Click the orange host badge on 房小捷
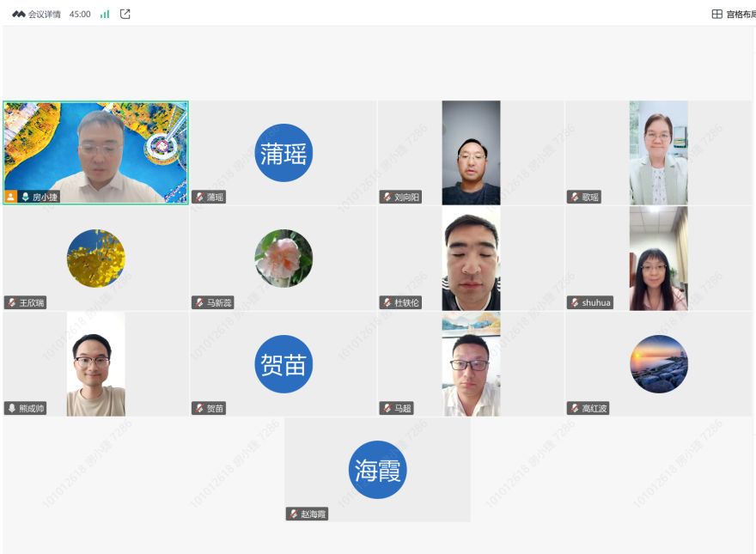Viewport: 756px width, 554px height. coord(10,197)
